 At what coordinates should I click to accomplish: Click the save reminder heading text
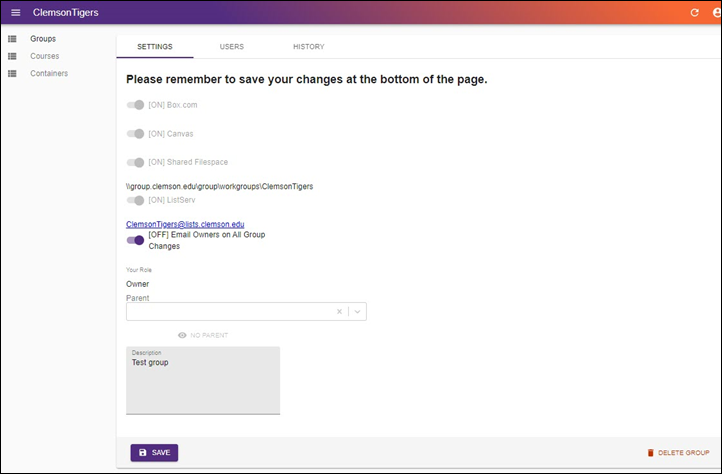pyautogui.click(x=307, y=79)
